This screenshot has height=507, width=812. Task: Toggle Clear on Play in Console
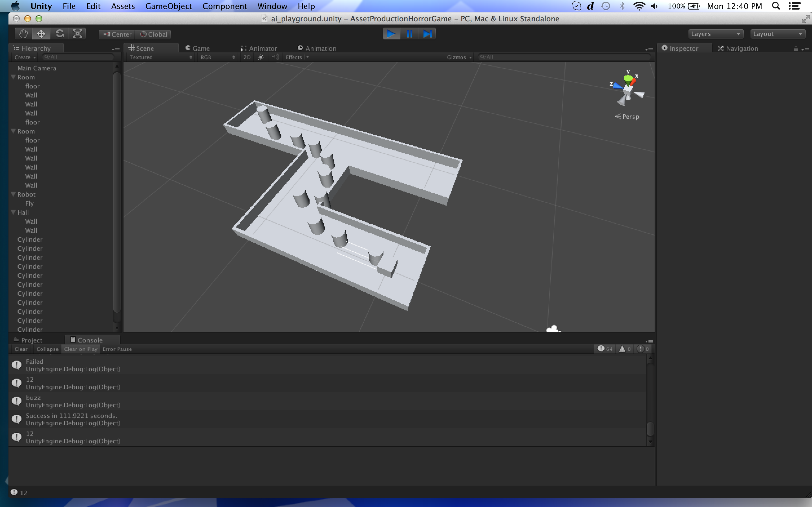click(81, 349)
